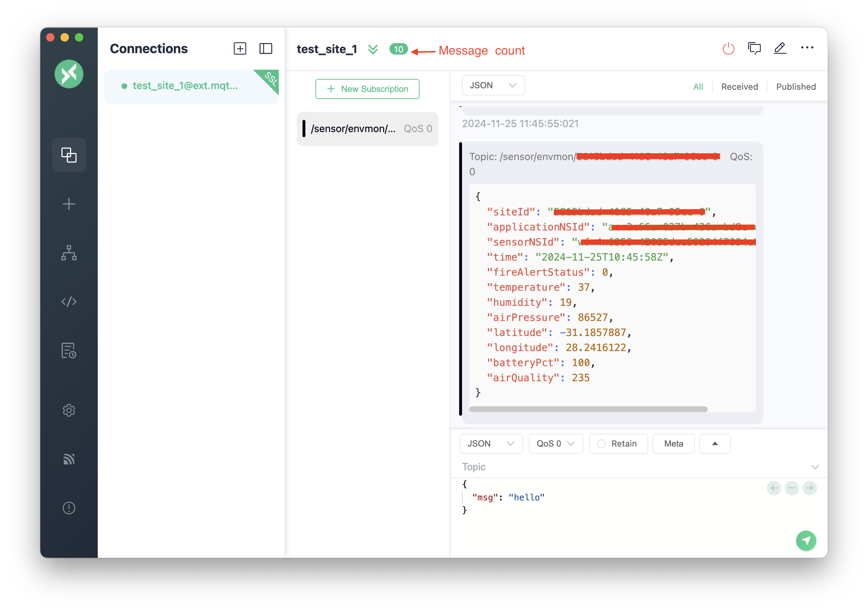Open the Viewer tree icon in sidebar
The image size is (868, 611).
click(x=69, y=253)
